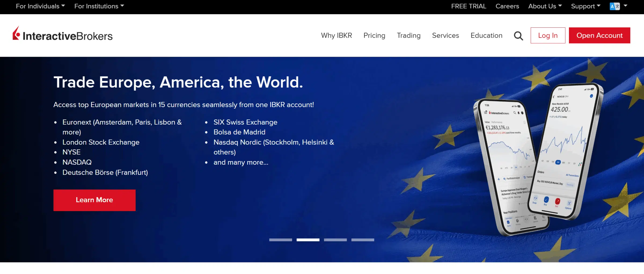Screen dimensions: 644x274
Task: Click the 'Access top European markets' subtitle
Action: pos(184,105)
